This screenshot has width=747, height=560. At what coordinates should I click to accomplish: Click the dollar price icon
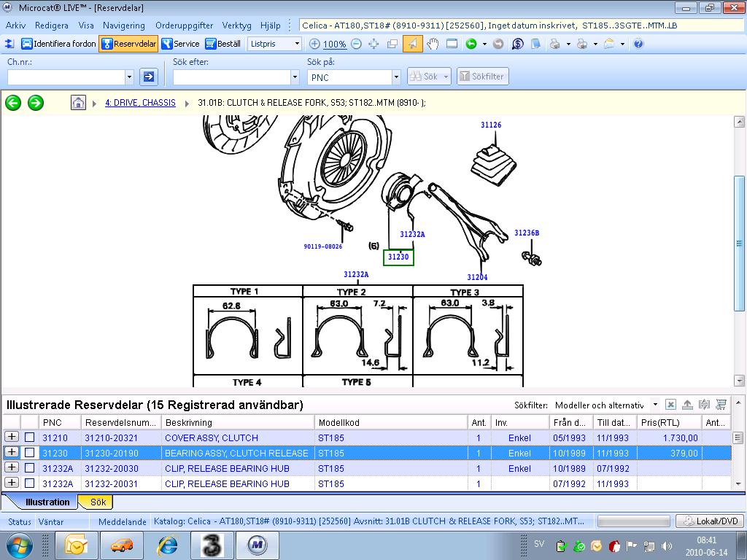tap(518, 44)
